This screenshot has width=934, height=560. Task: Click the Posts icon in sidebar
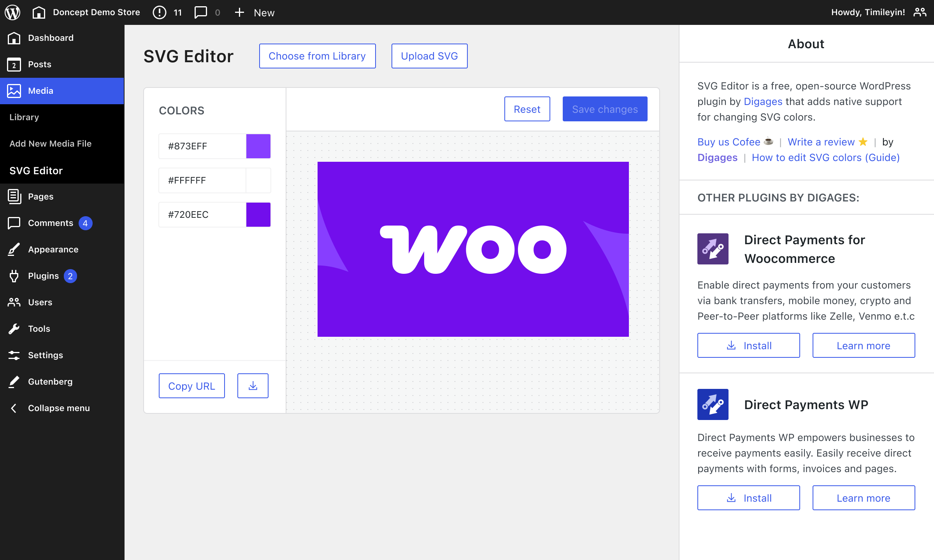point(14,65)
